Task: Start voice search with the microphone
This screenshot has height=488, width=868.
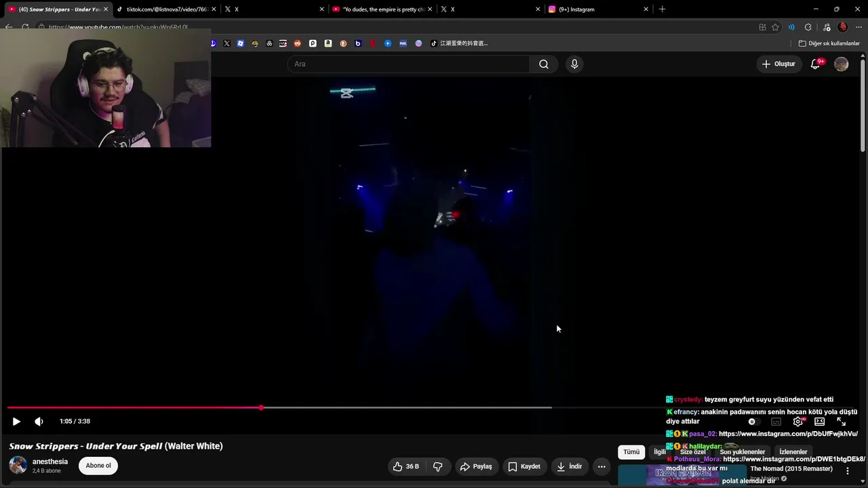Action: point(574,64)
